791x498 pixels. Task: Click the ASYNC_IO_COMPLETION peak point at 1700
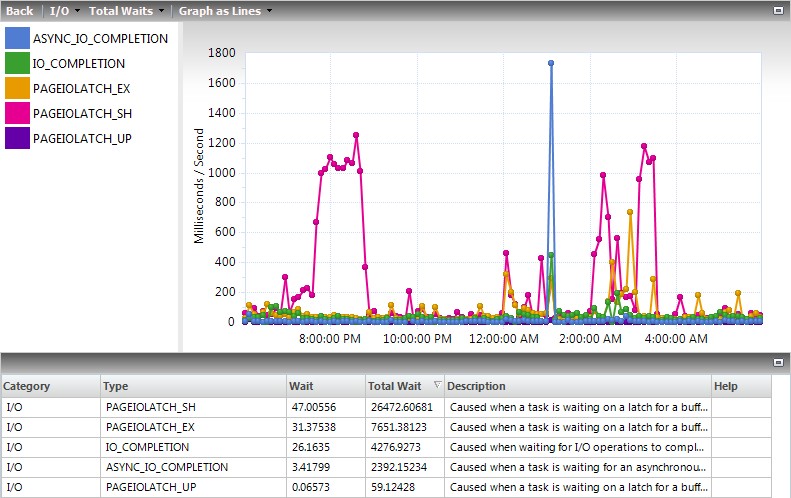tap(551, 63)
